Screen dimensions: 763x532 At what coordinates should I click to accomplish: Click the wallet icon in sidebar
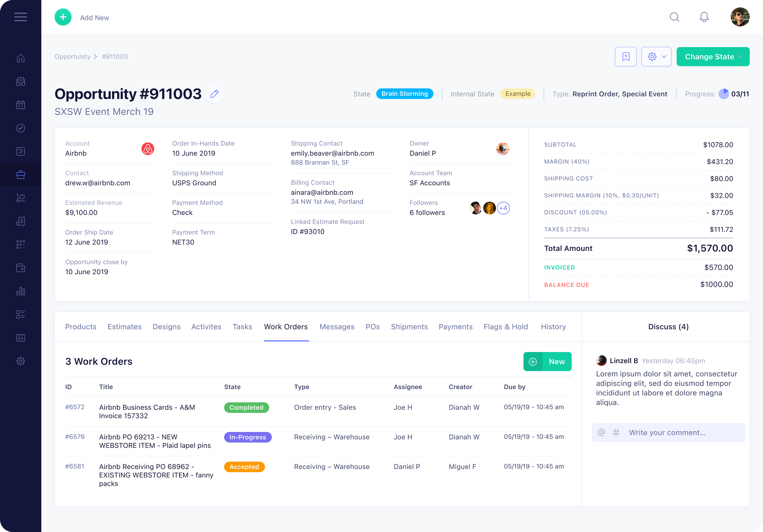tap(21, 268)
